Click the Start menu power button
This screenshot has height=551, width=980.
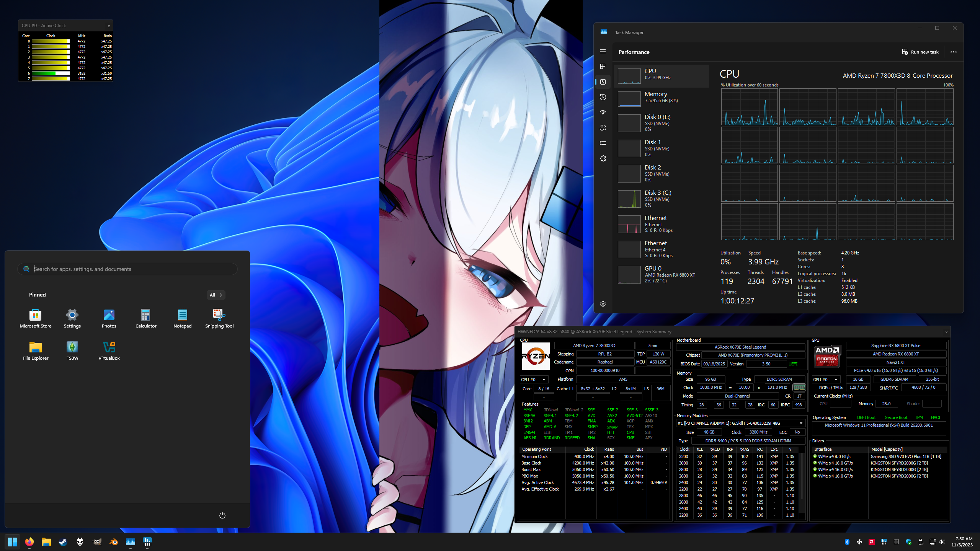coord(222,515)
